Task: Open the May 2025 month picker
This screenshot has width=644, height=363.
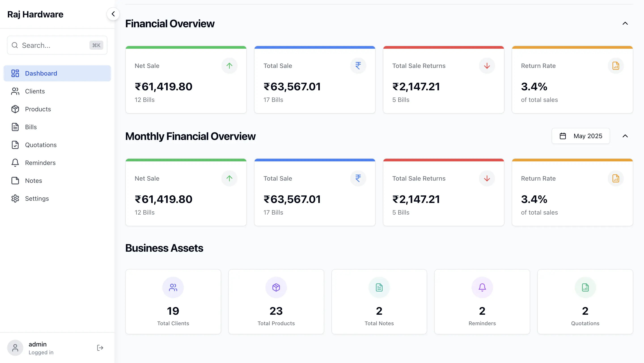Action: click(x=580, y=136)
